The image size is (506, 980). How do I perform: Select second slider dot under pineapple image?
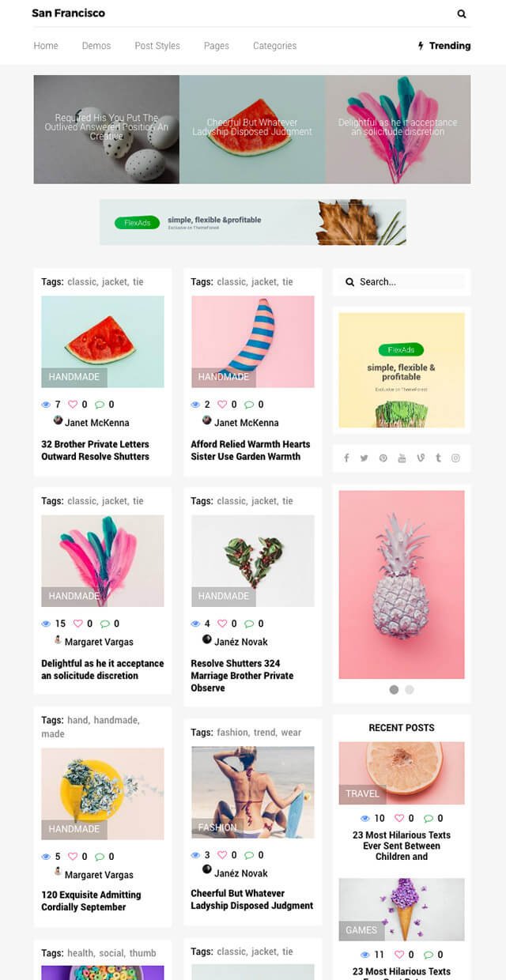point(410,689)
